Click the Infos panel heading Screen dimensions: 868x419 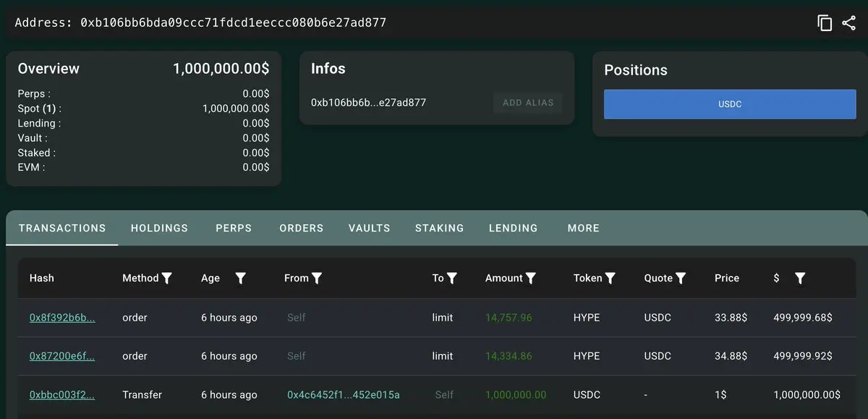coord(328,69)
